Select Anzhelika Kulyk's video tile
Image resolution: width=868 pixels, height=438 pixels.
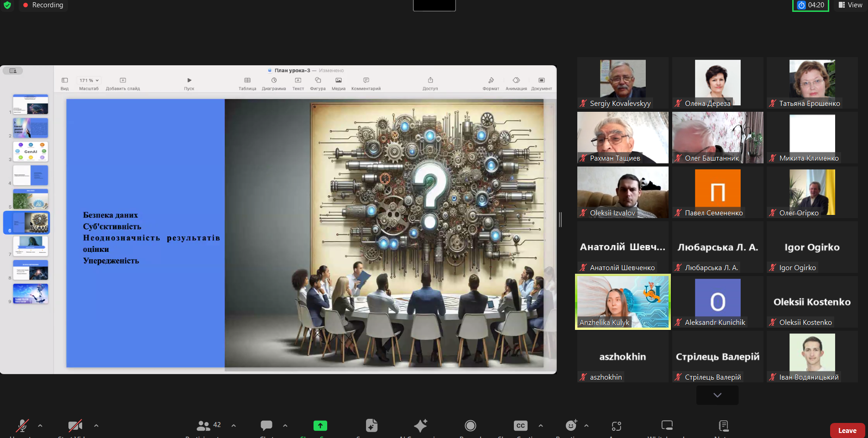coord(622,302)
